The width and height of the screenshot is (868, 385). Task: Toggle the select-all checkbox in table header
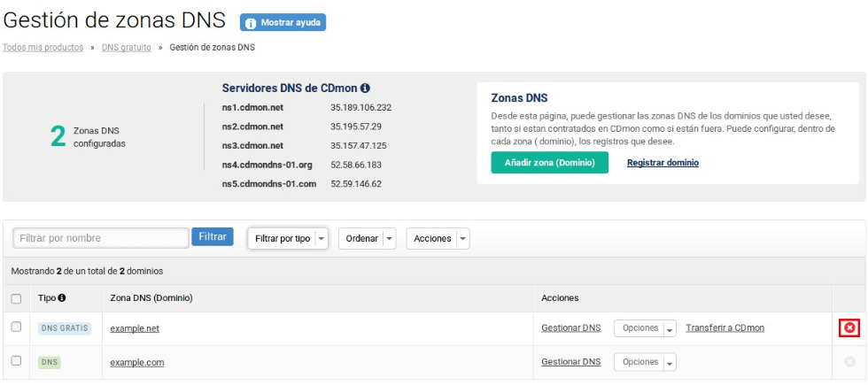(16, 299)
